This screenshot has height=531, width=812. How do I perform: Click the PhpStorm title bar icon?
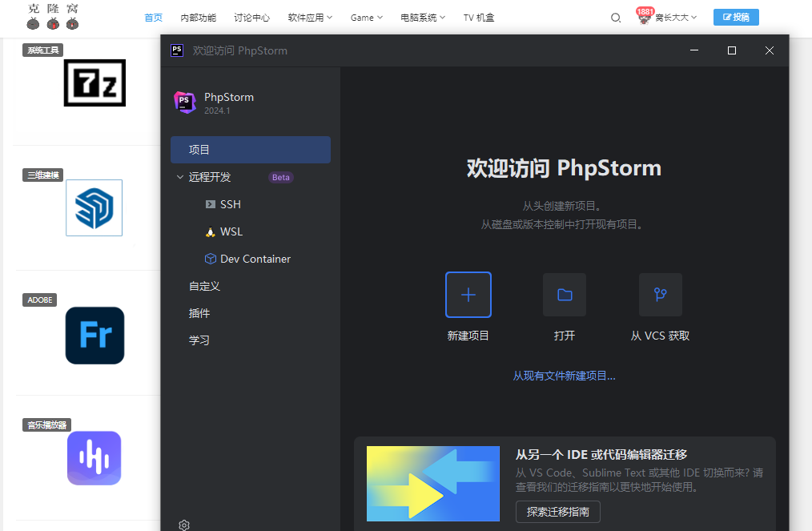177,50
